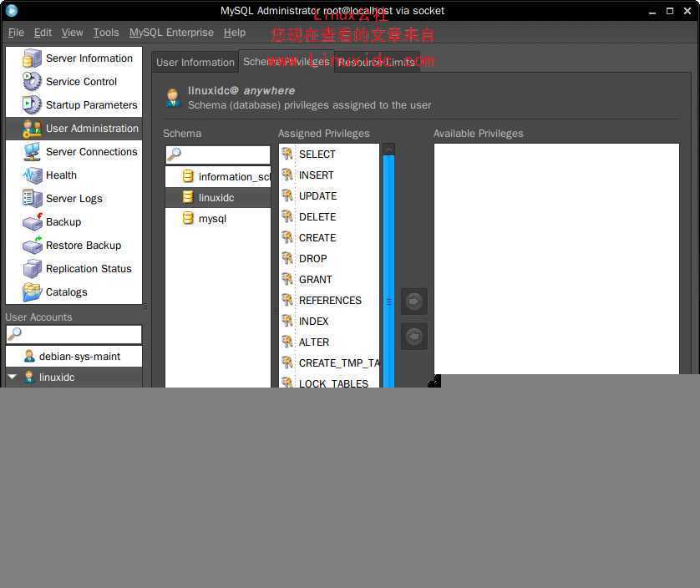Image resolution: width=700 pixels, height=588 pixels.
Task: Open Restore Backup section
Action: pos(74,245)
